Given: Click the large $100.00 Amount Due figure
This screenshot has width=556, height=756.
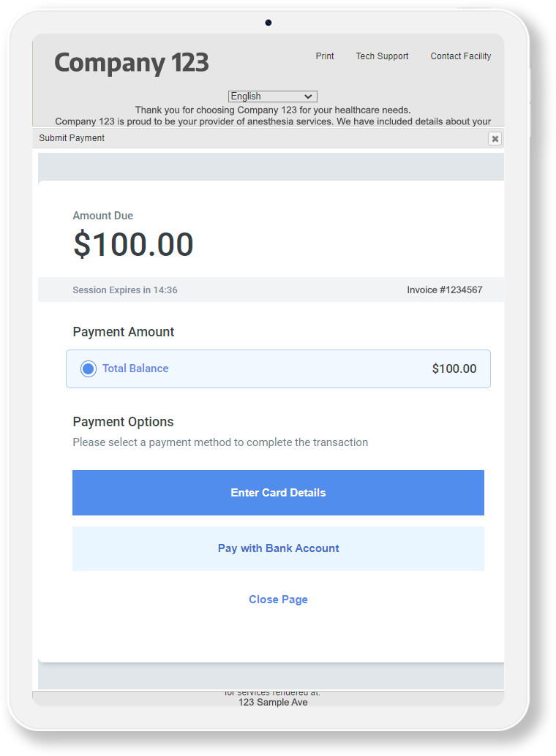Looking at the screenshot, I should pos(133,244).
